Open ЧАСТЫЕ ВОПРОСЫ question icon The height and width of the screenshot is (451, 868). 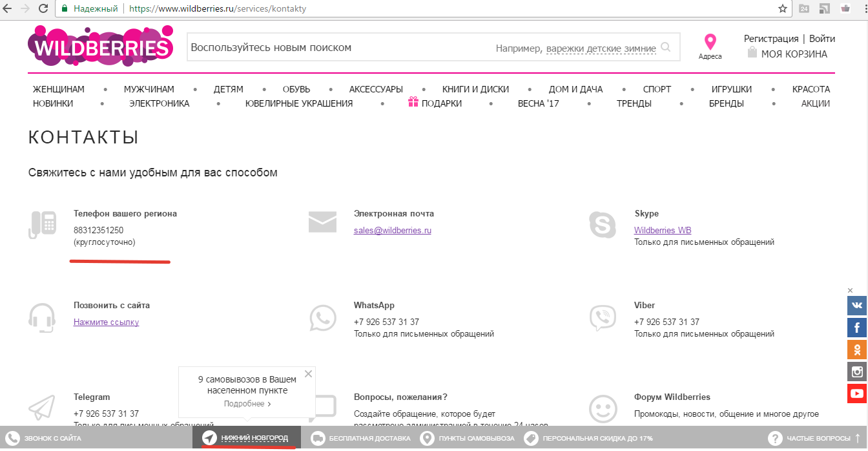(775, 438)
